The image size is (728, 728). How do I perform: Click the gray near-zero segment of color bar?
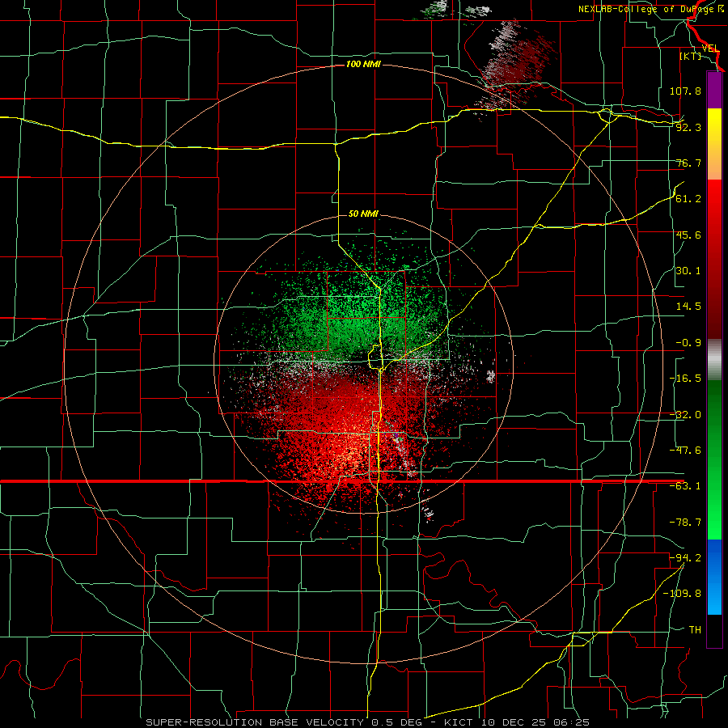pyautogui.click(x=714, y=360)
